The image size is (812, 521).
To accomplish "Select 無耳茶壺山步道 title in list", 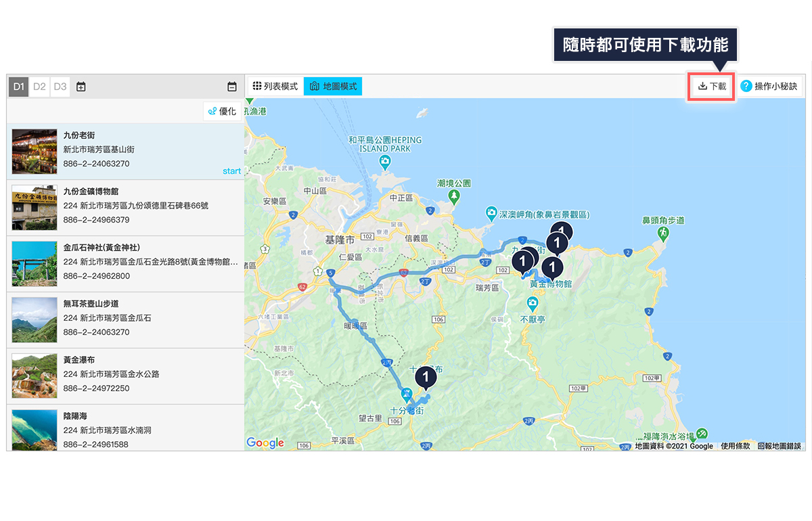I will pyautogui.click(x=91, y=304).
